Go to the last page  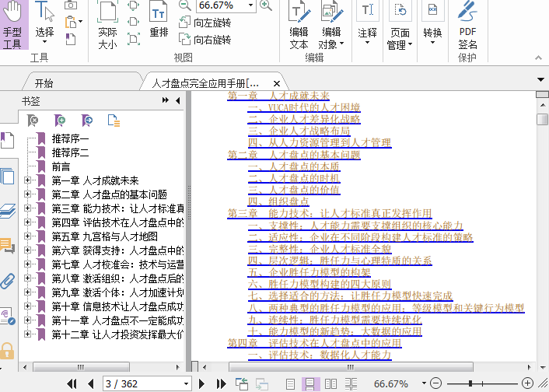click(x=222, y=384)
